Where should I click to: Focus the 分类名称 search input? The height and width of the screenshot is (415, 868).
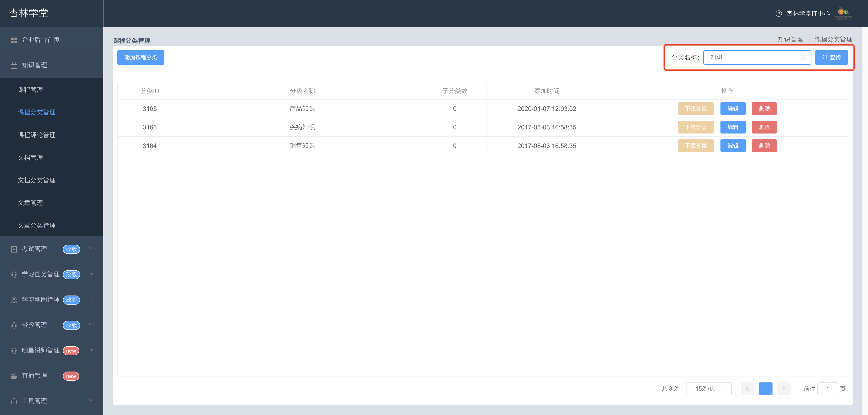coord(757,58)
